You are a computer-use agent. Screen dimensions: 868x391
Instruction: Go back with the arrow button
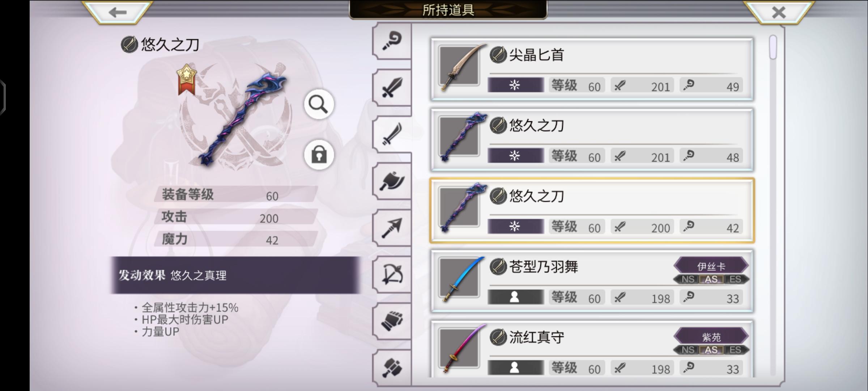pos(117,12)
